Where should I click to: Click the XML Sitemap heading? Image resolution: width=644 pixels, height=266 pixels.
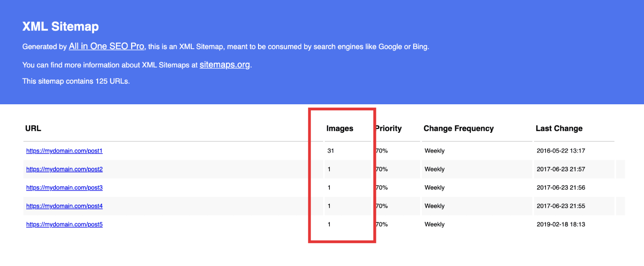point(61,27)
